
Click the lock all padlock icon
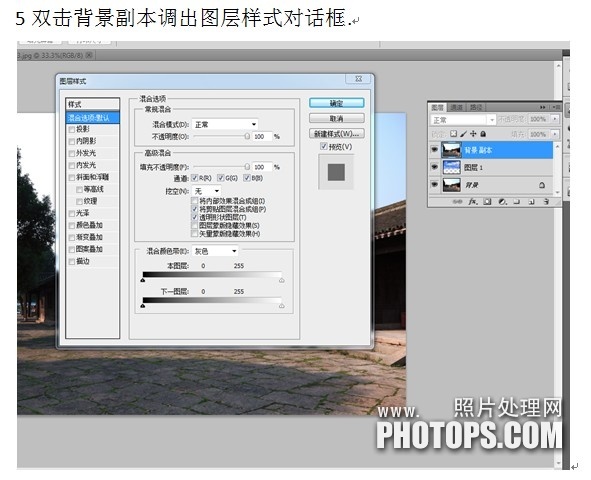tap(483, 134)
